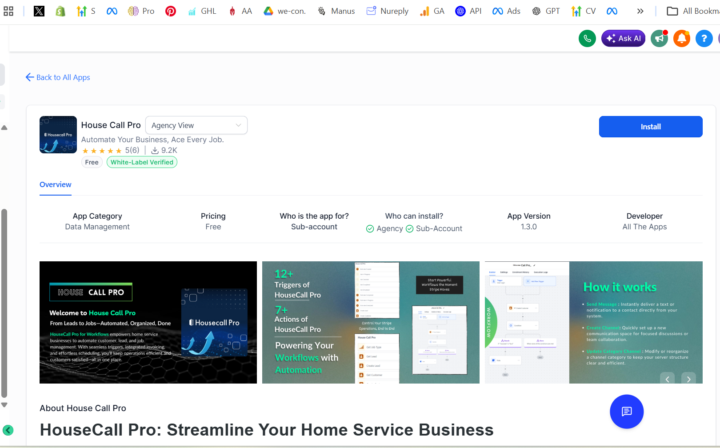Click the Data Management category value
720x448 pixels.
click(x=97, y=227)
